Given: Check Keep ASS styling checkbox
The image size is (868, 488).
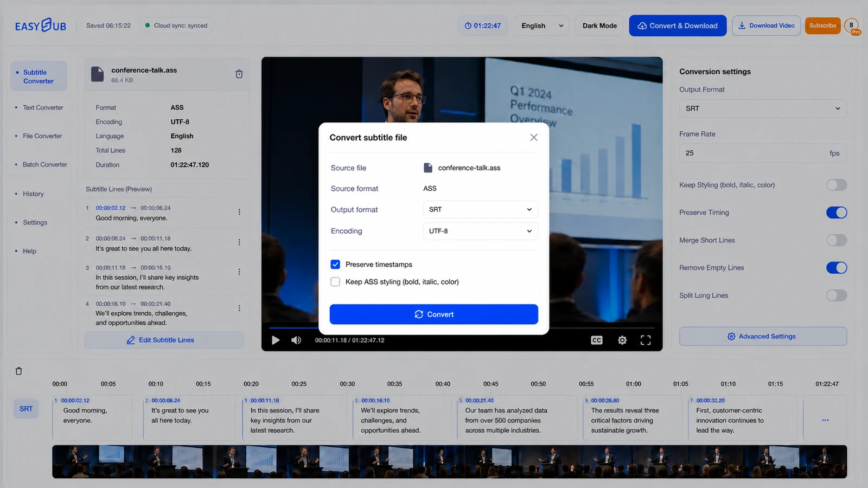Looking at the screenshot, I should [x=335, y=282].
